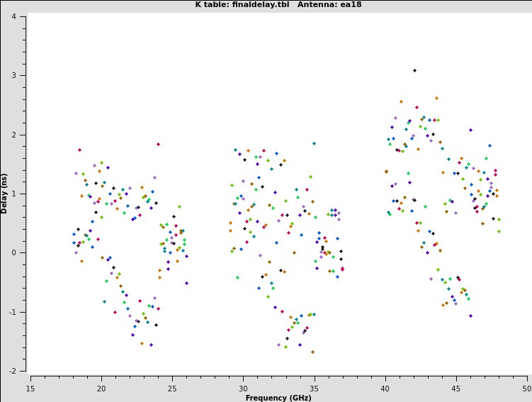Click the y-axis tick label '3'
The image size is (532, 402).
[x=14, y=75]
